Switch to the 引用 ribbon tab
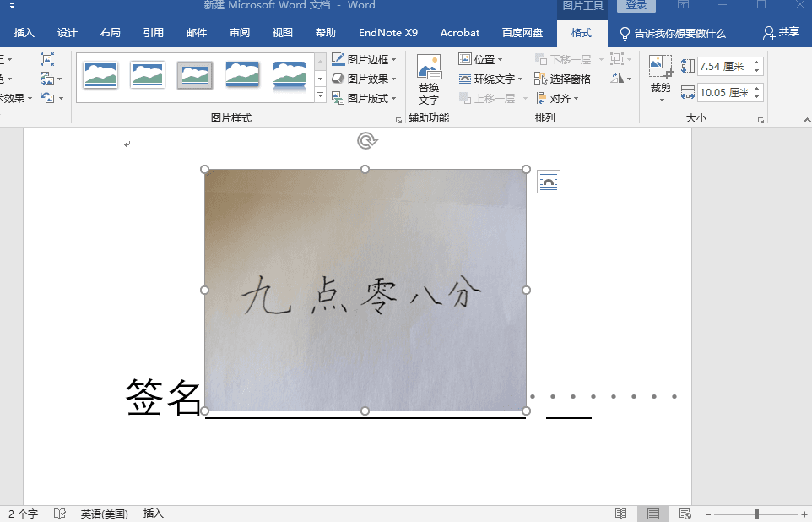The image size is (812, 522). click(154, 33)
